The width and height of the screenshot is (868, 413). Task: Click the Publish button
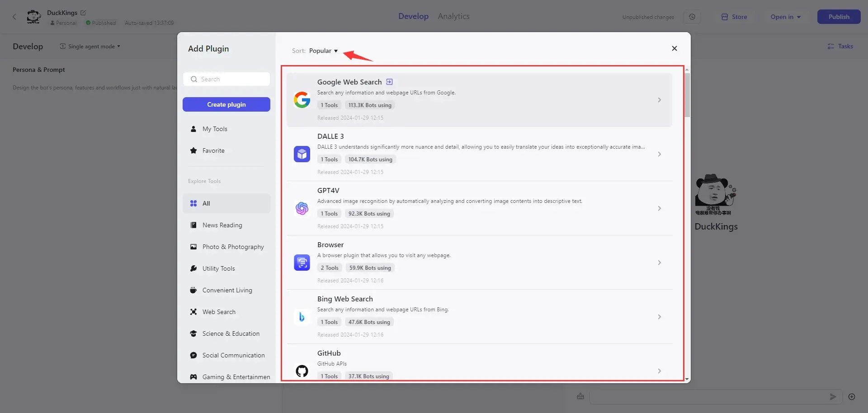point(839,17)
